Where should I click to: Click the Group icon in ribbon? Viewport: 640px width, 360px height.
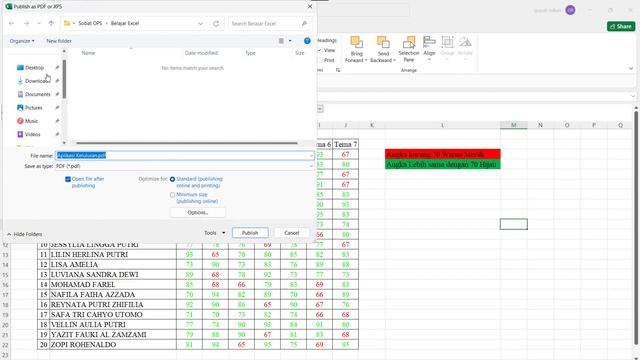coord(447,42)
